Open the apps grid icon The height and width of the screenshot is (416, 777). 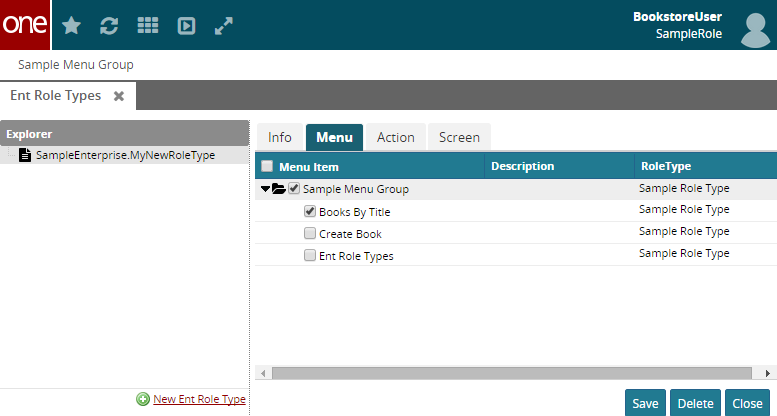148,25
